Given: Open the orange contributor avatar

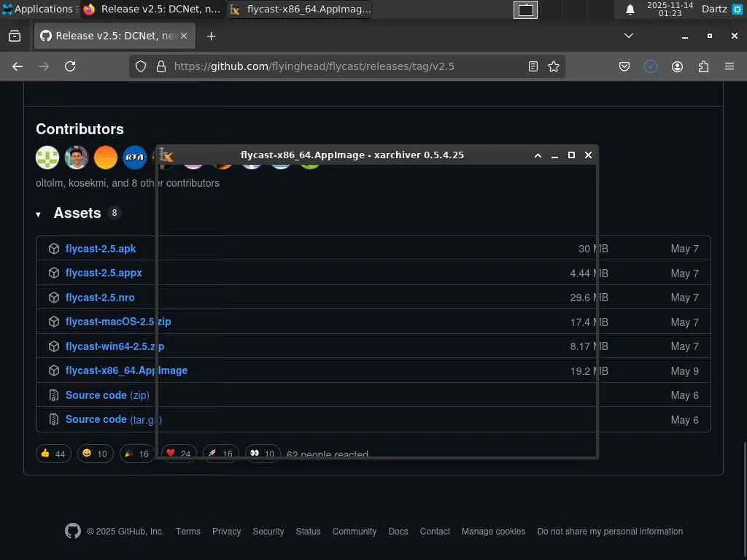Looking at the screenshot, I should coord(105,157).
